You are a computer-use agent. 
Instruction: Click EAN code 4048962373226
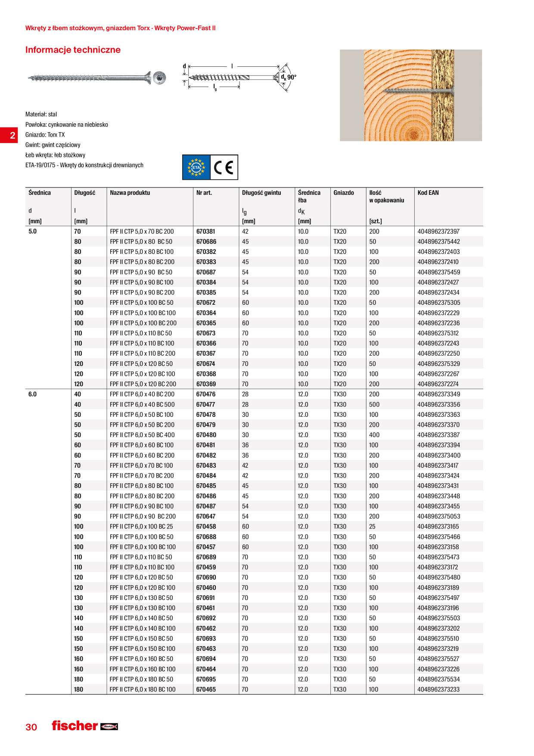tap(438, 669)
